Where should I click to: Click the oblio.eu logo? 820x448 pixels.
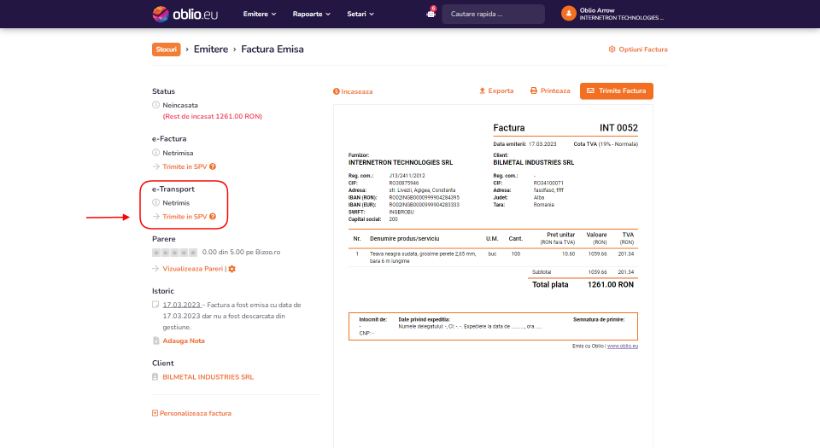click(185, 14)
